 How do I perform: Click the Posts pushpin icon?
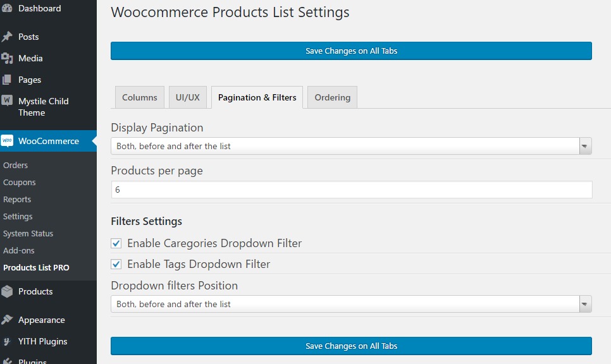pos(7,37)
